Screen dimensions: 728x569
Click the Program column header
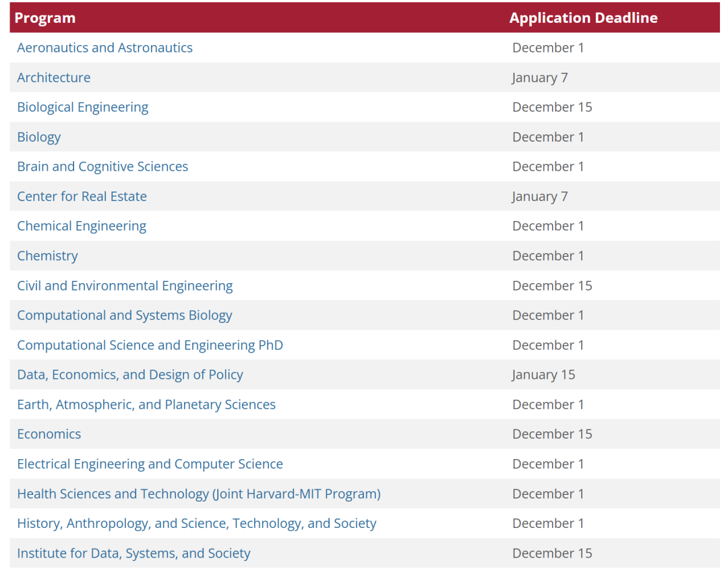(x=45, y=18)
